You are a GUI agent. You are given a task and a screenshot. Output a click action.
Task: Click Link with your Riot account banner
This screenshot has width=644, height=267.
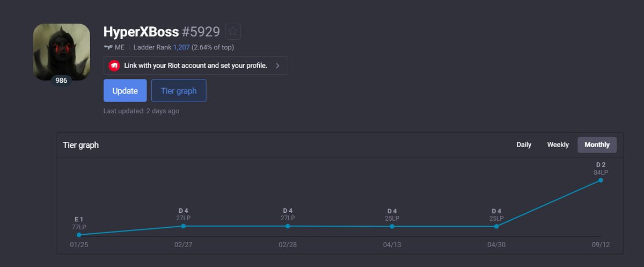[x=195, y=66]
